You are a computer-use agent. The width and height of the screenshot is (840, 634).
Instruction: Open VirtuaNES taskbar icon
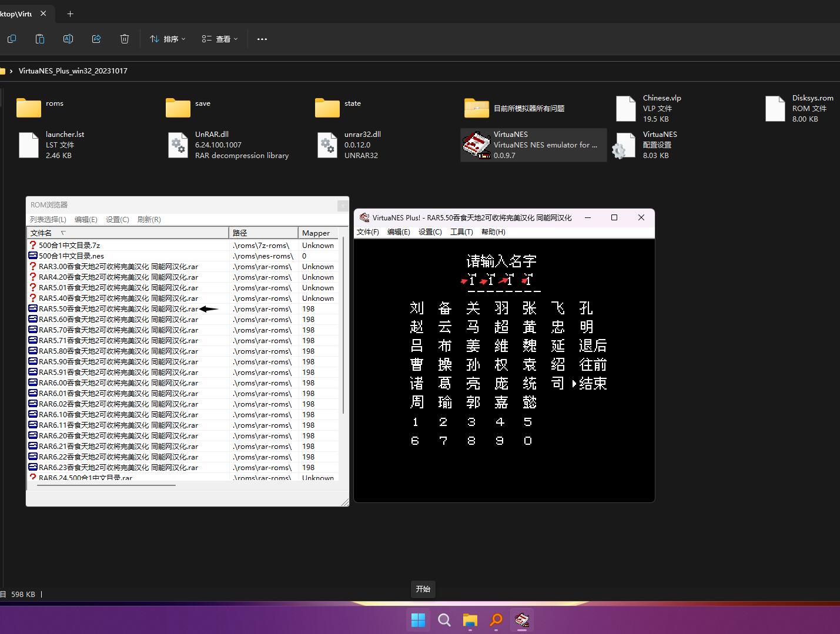522,620
